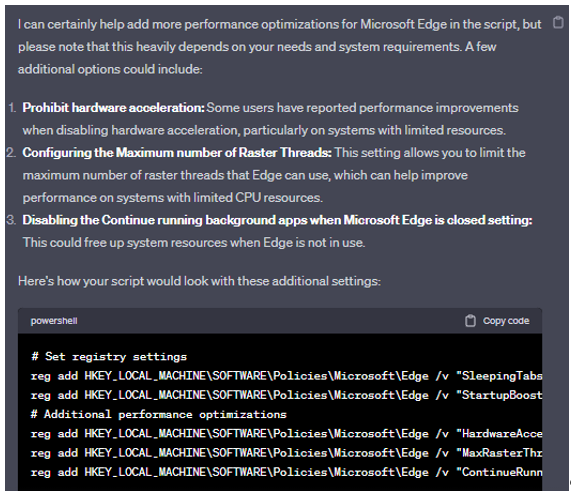Select the 'Prohibit hardware acceleration:' bold heading
The height and width of the screenshot is (491, 571).
point(114,108)
